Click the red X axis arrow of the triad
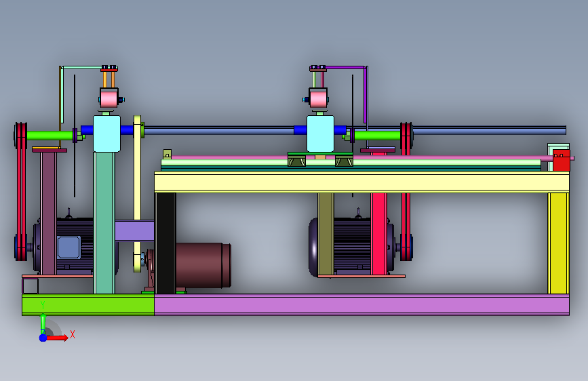 pyautogui.click(x=57, y=338)
